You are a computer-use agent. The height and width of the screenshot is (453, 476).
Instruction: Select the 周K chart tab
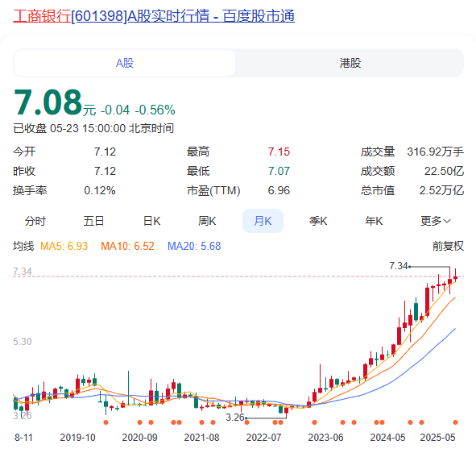pos(207,221)
